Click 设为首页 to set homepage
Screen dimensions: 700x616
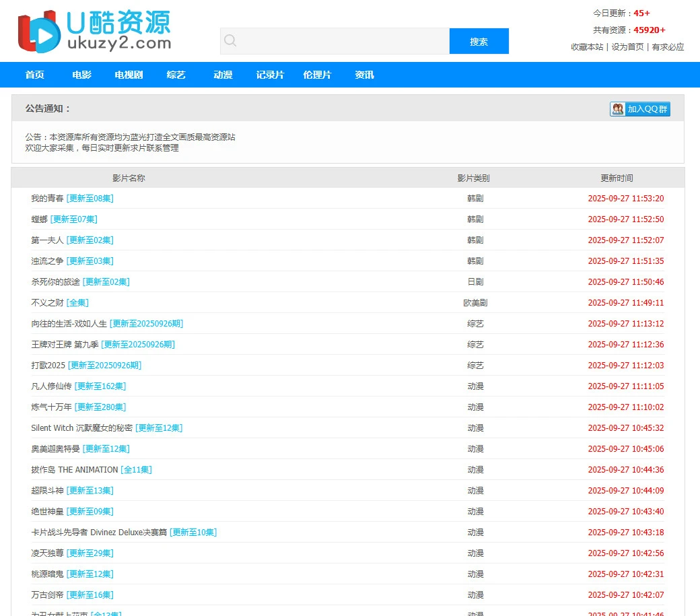click(627, 47)
